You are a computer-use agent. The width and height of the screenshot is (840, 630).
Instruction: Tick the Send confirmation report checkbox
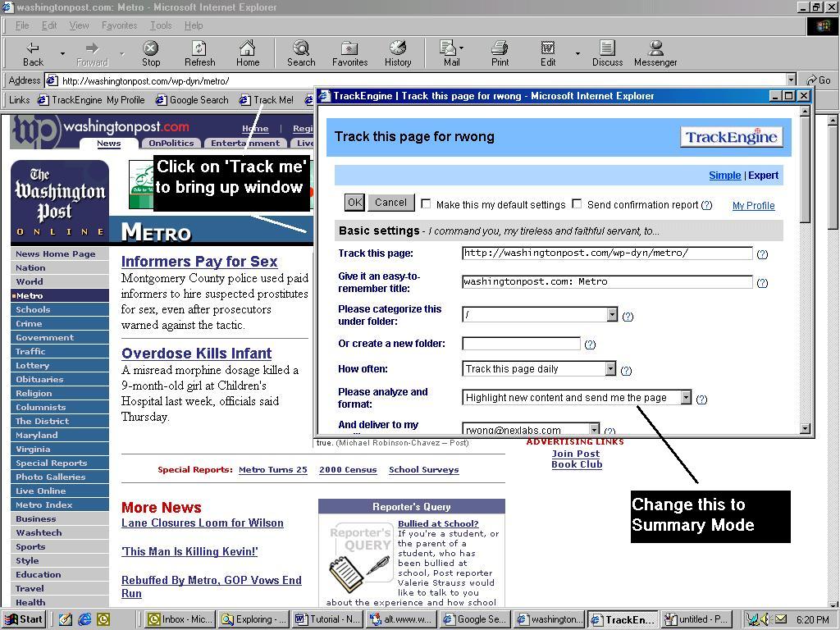click(x=577, y=204)
